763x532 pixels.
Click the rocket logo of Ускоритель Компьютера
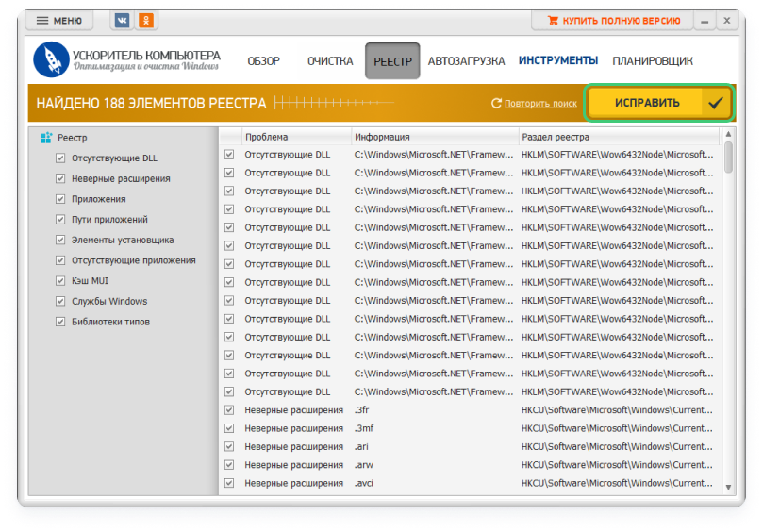(x=51, y=59)
